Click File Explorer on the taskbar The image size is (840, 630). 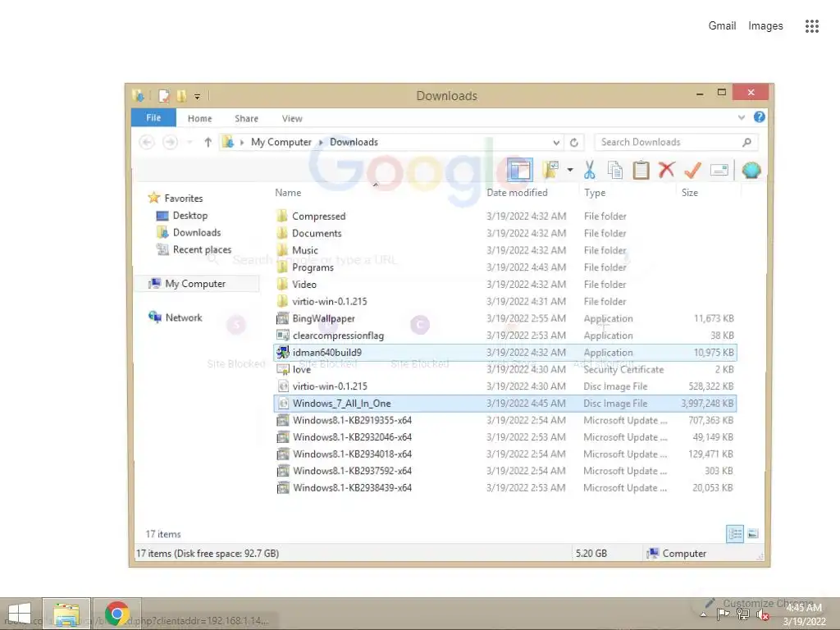point(66,614)
